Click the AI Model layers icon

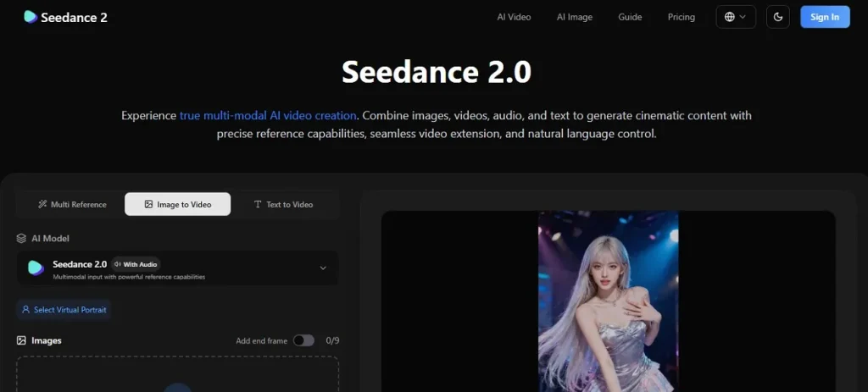[x=21, y=238]
